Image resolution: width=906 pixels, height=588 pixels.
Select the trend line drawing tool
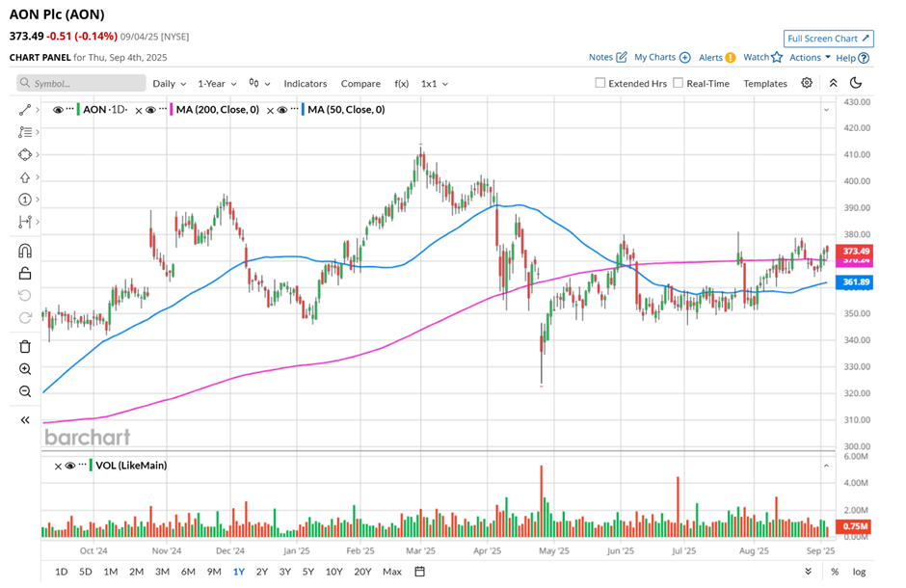pos(24,110)
